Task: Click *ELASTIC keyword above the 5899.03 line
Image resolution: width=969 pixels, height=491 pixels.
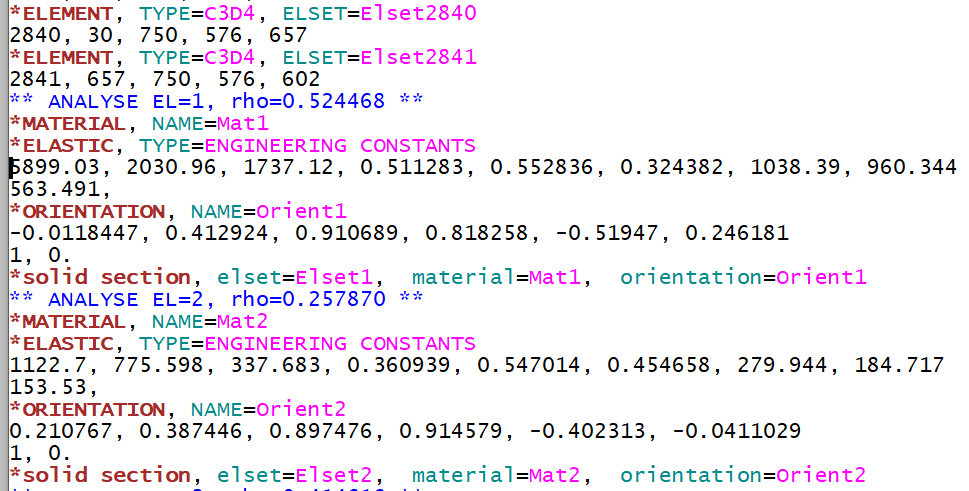Action: 61,145
